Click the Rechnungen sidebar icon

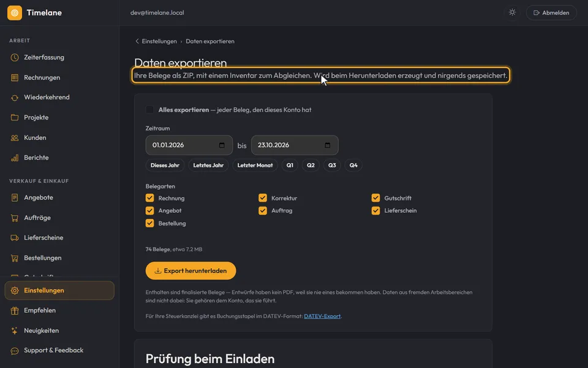pyautogui.click(x=15, y=78)
